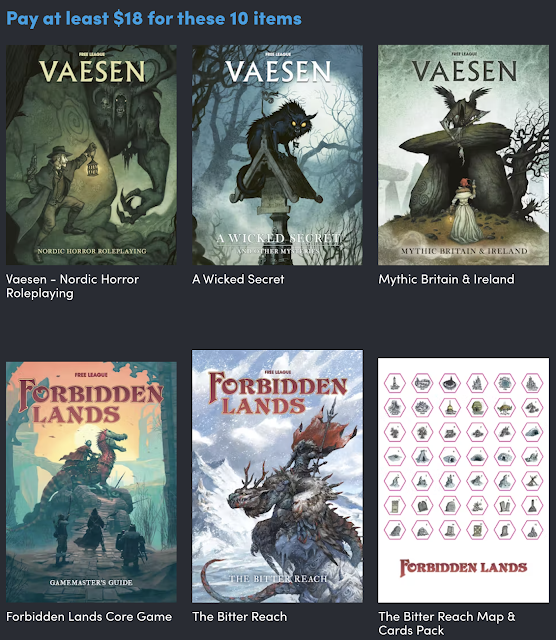
Task: Click the 'A Wicked Secret' title text
Action: (238, 279)
